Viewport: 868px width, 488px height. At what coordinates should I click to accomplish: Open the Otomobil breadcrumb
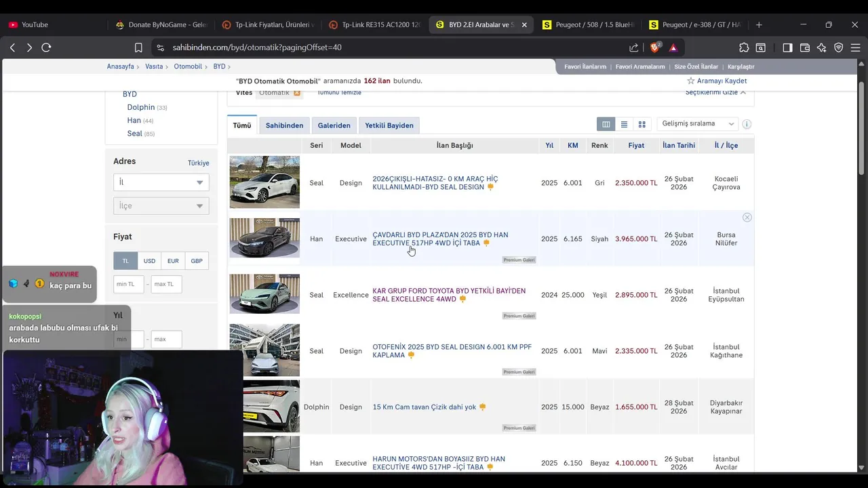(x=188, y=66)
